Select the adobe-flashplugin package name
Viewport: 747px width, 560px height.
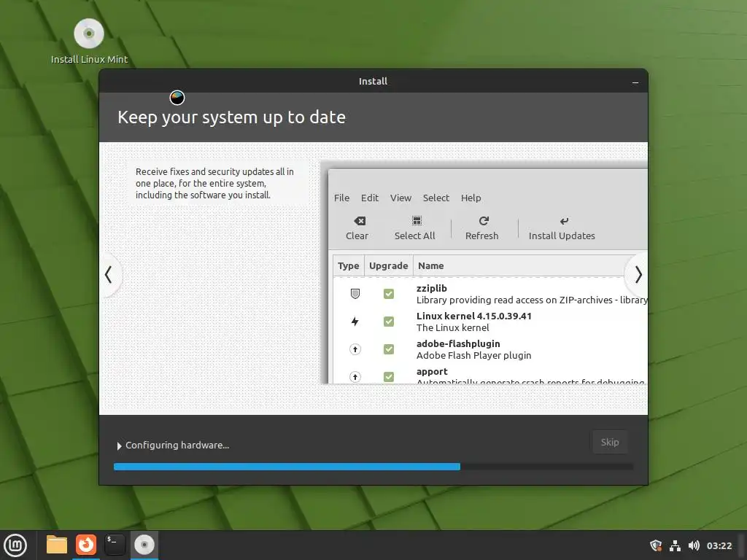click(x=458, y=344)
